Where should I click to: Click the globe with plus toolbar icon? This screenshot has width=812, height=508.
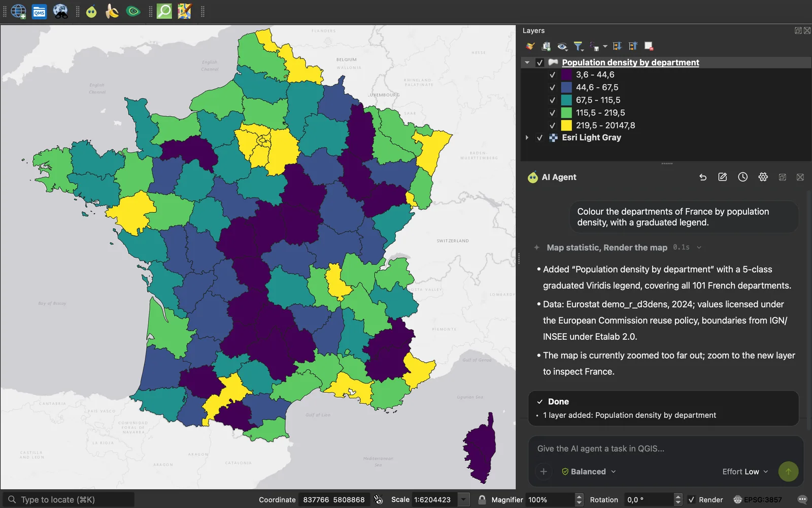coord(18,11)
